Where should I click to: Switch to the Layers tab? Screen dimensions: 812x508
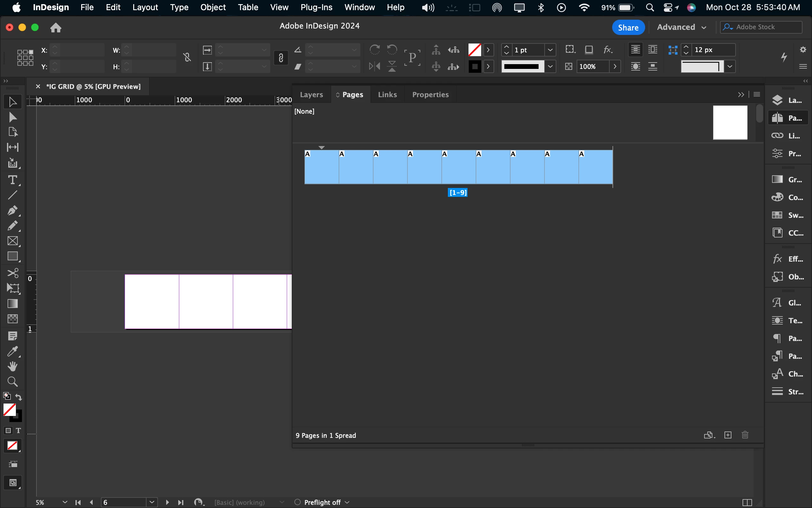[311, 94]
